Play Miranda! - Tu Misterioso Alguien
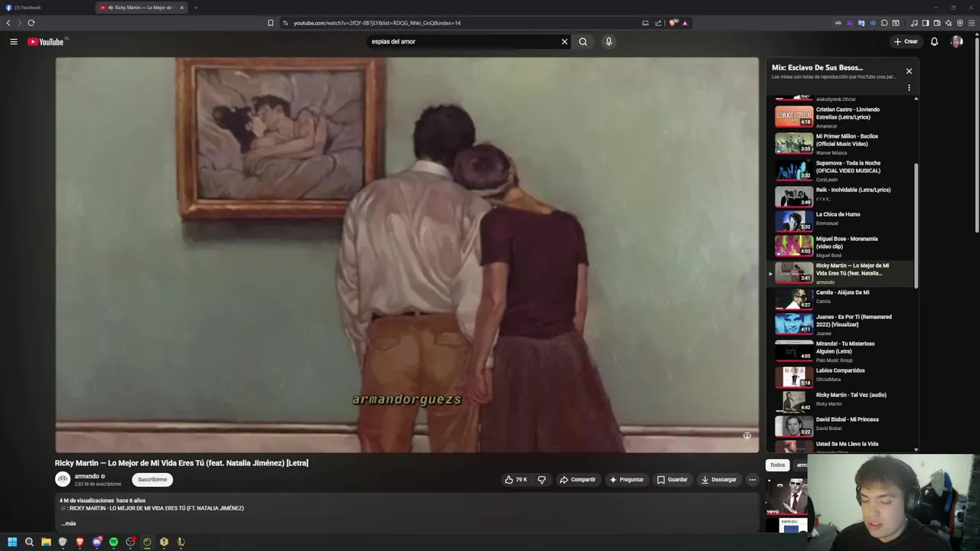This screenshot has height=551, width=980. tap(840, 350)
